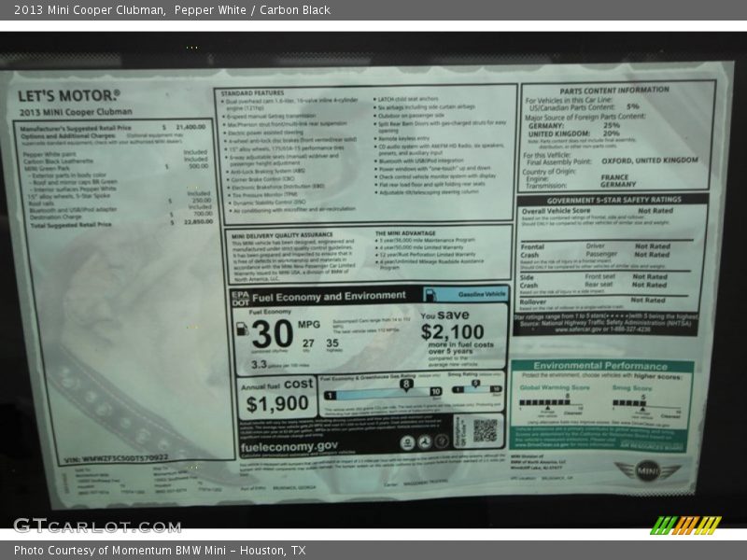
Task: Click the EPA DOT badge on the fuel label
Action: [241, 298]
